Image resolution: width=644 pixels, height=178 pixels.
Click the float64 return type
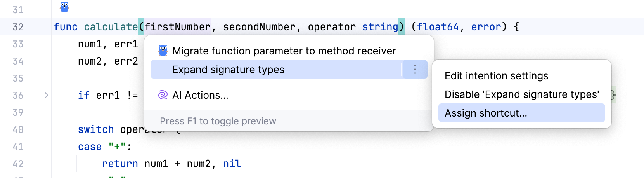(x=438, y=27)
